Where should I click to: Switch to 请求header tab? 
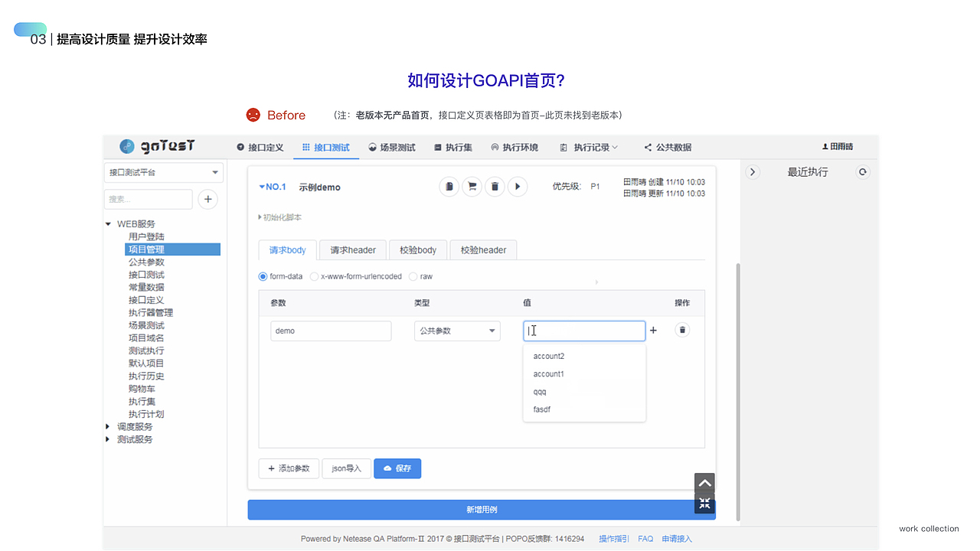(353, 250)
